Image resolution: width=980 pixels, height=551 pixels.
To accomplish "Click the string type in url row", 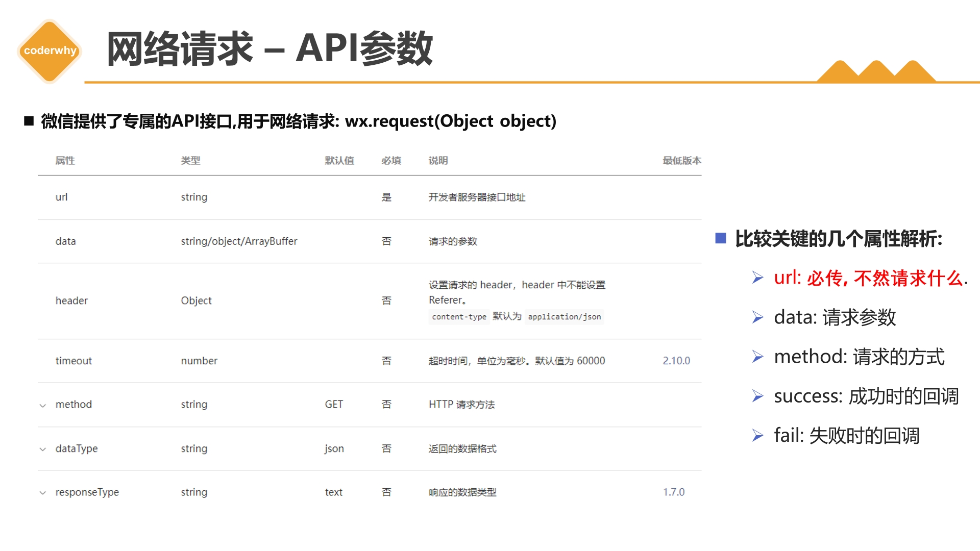I will tap(194, 197).
